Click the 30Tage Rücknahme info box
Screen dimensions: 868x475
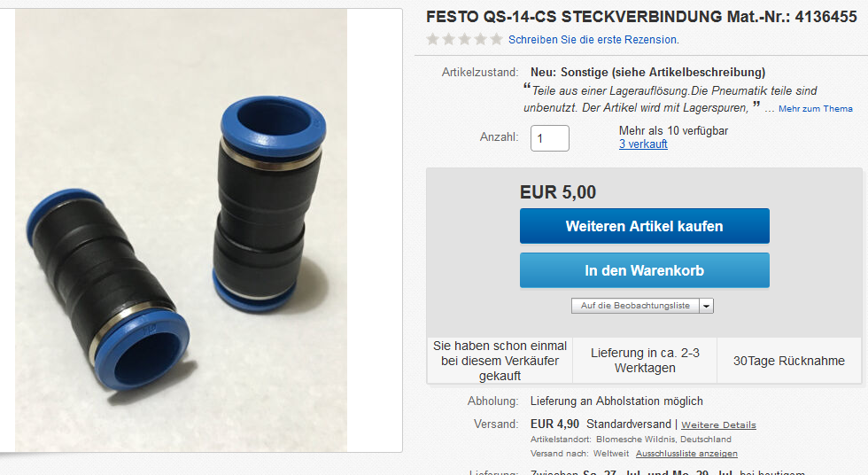(789, 361)
